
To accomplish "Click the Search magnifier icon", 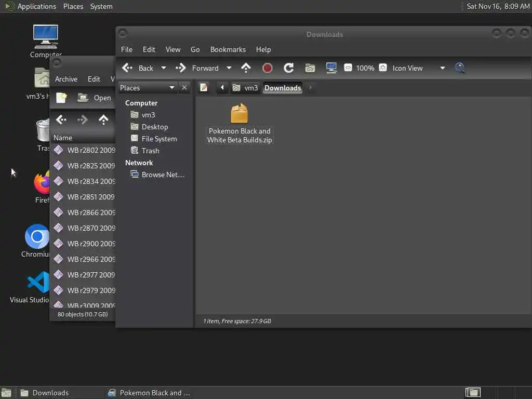I will (460, 68).
